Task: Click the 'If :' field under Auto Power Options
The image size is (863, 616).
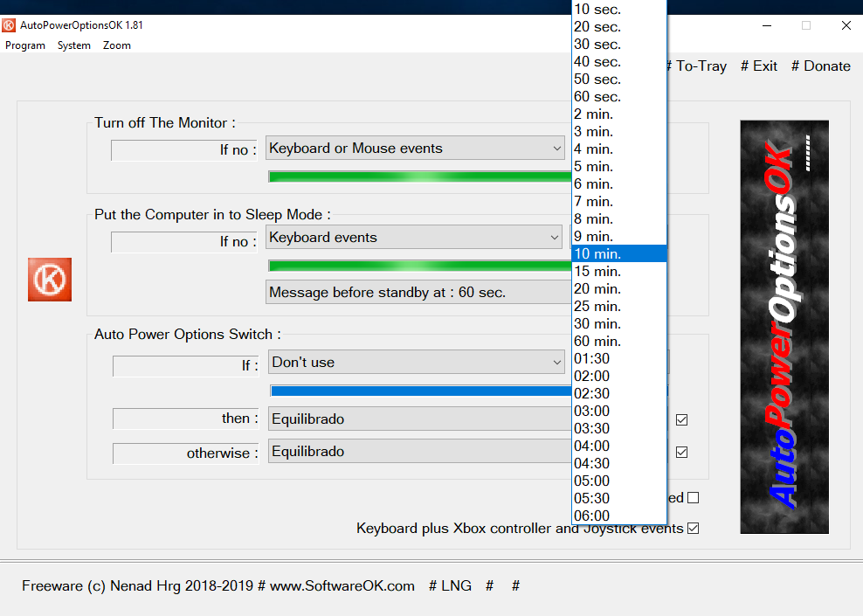Action: (186, 366)
